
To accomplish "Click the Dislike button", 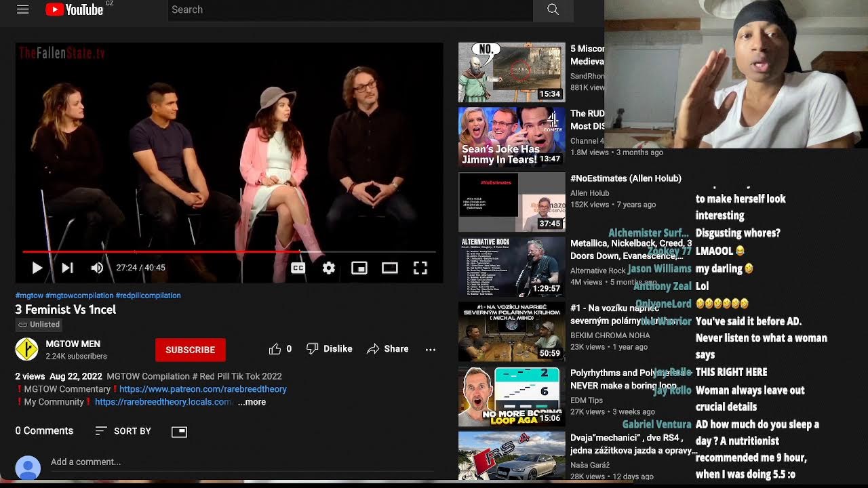I will point(330,349).
